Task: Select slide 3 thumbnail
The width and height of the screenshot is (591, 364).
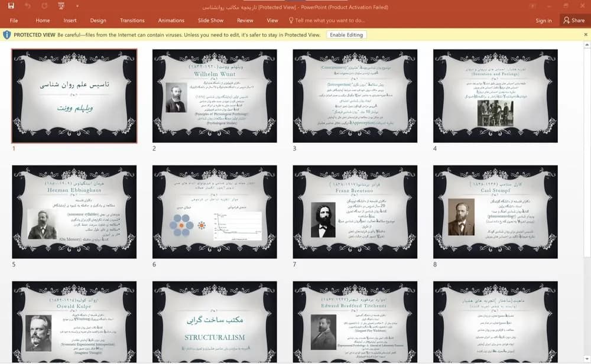Action: (355, 96)
